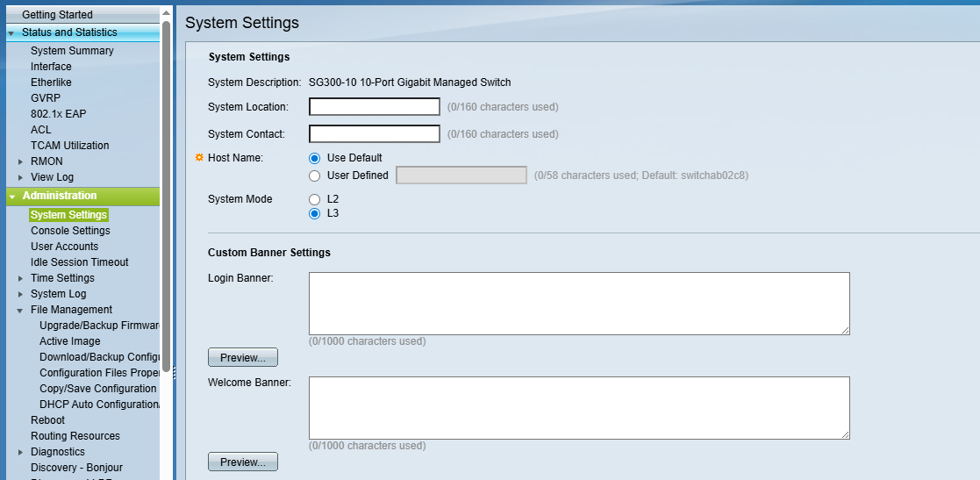This screenshot has width=980, height=480.
Task: Select the User Defined host name option
Action: point(314,176)
